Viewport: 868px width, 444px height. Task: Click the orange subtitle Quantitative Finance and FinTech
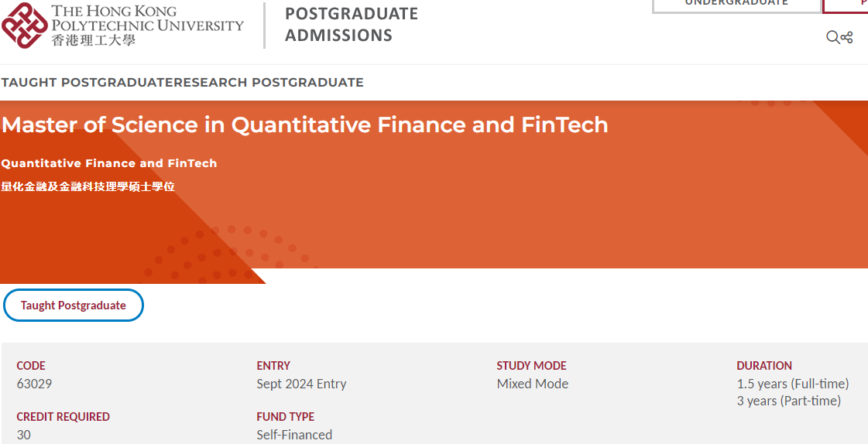109,163
